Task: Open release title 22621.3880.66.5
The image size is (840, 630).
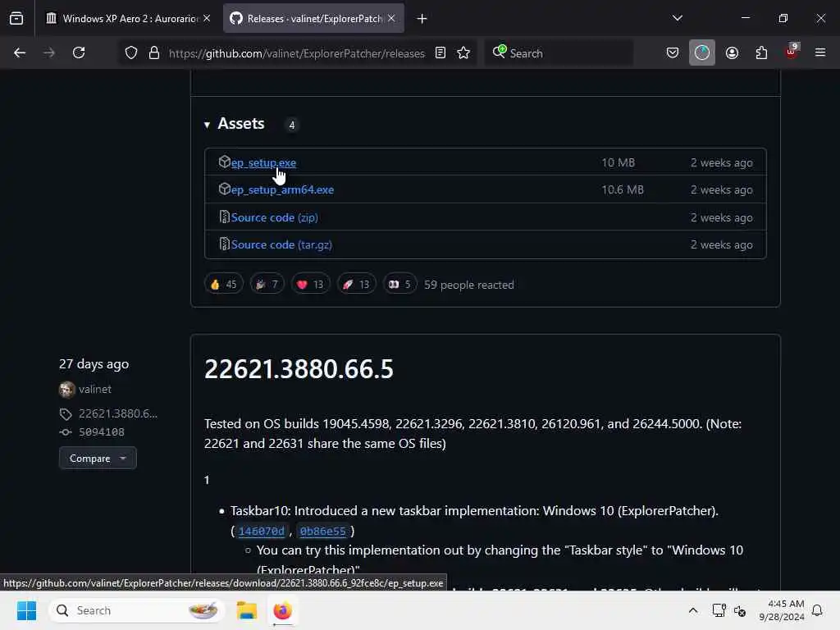Action: point(299,369)
